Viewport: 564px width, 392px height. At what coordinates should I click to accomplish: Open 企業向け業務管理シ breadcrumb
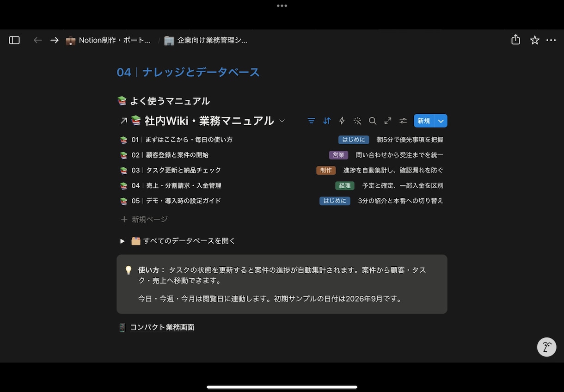click(206, 40)
